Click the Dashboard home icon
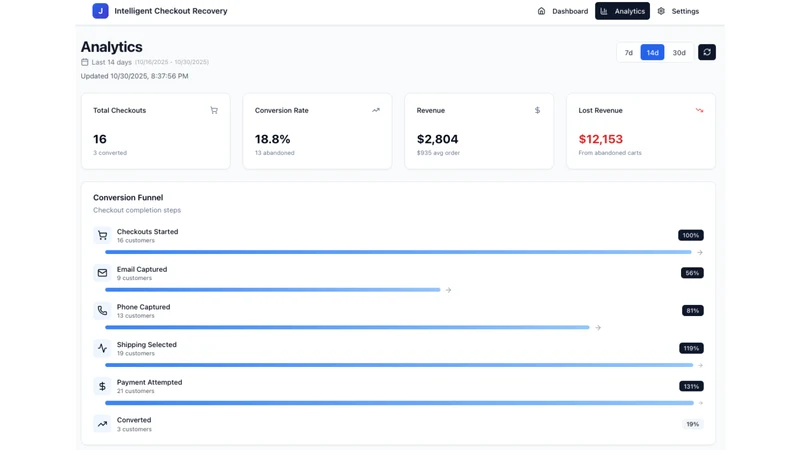Image resolution: width=800 pixels, height=450 pixels. click(x=541, y=11)
